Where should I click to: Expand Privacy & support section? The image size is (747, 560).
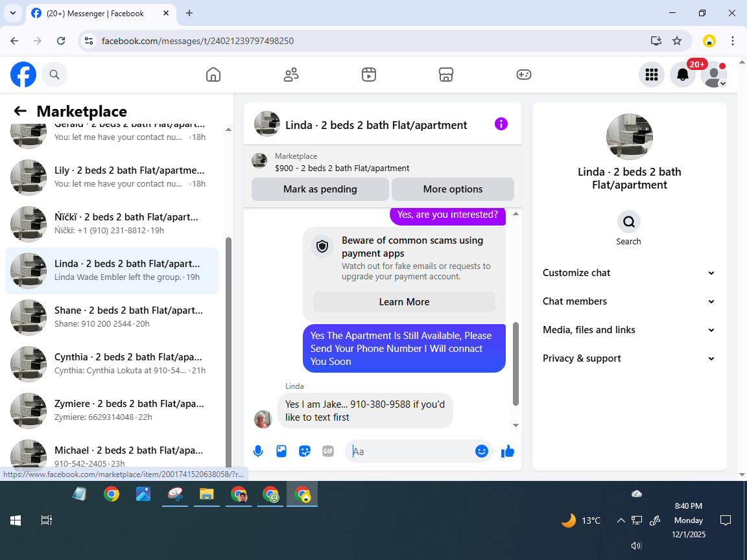tap(629, 358)
